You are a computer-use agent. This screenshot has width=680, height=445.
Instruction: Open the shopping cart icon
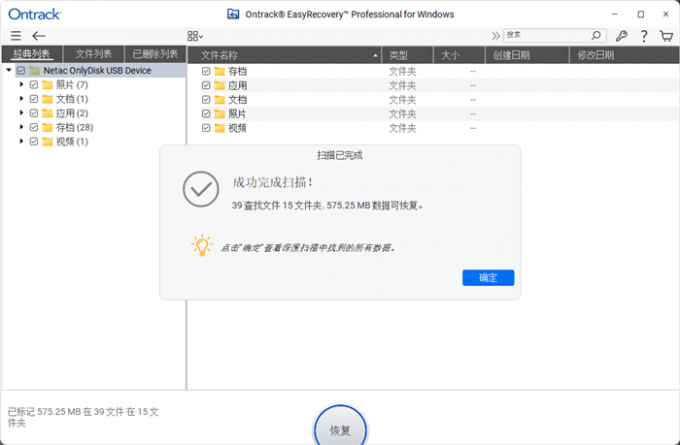(666, 36)
